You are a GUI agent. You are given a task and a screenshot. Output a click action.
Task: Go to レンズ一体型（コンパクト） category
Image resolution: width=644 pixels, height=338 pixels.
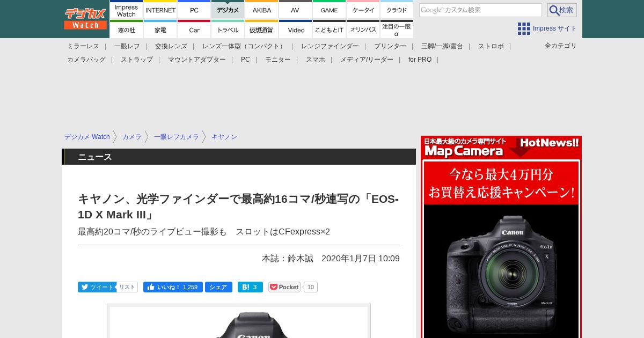(244, 46)
